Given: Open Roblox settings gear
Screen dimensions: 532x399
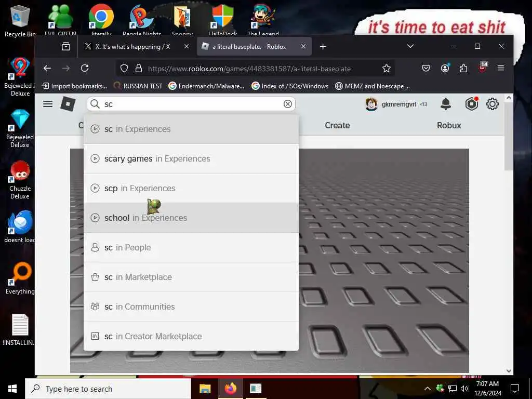Looking at the screenshot, I should click(x=493, y=104).
